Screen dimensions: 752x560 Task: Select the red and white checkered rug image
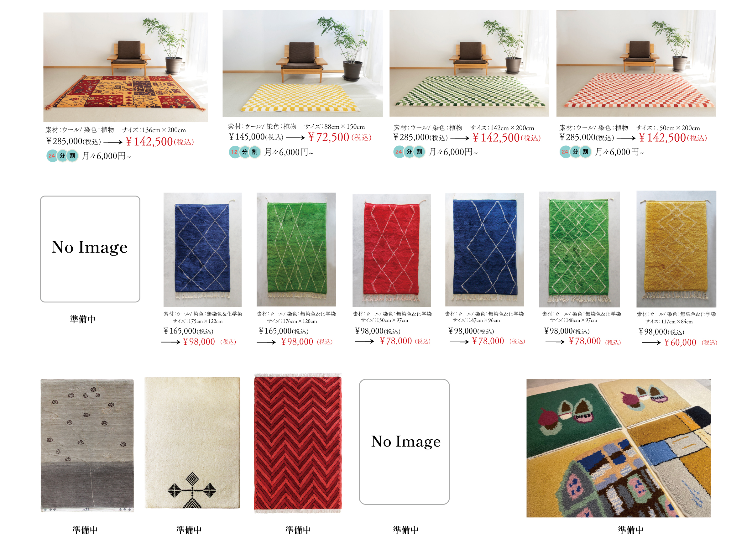[x=636, y=63]
